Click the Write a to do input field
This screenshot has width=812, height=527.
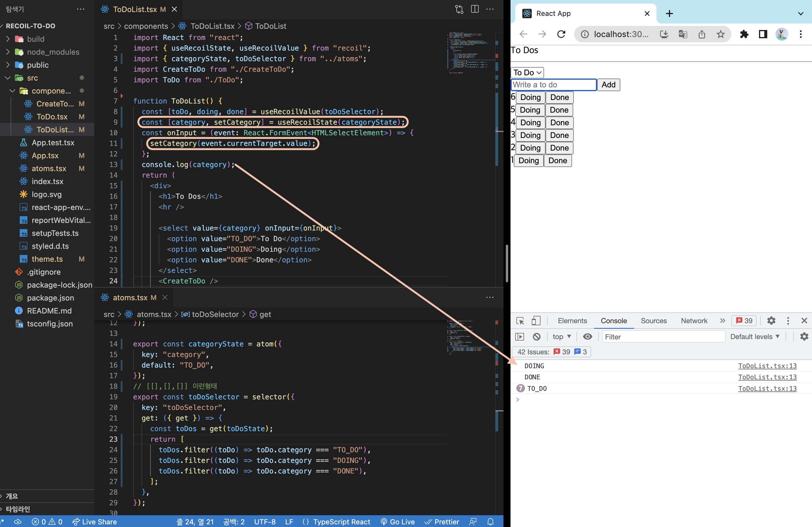pyautogui.click(x=553, y=85)
